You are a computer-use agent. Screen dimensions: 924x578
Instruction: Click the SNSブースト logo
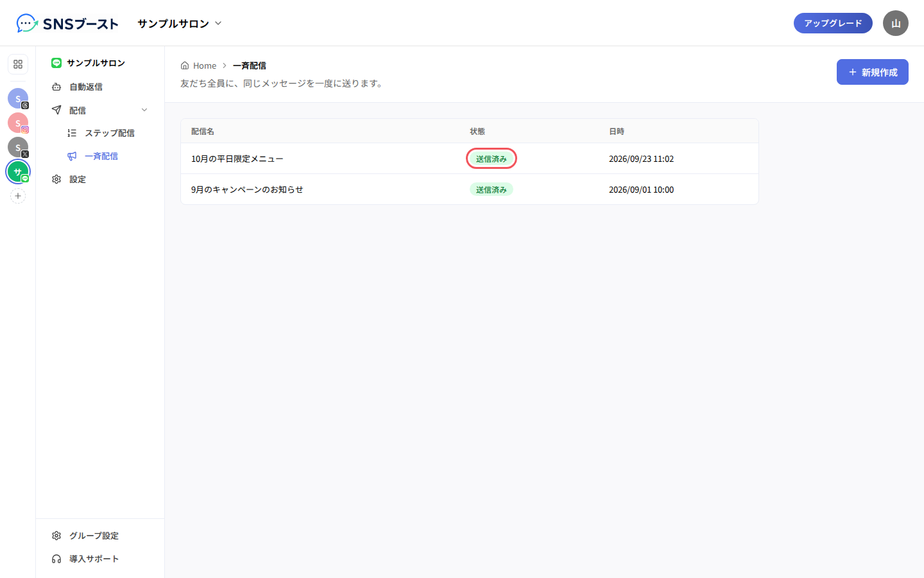67,23
